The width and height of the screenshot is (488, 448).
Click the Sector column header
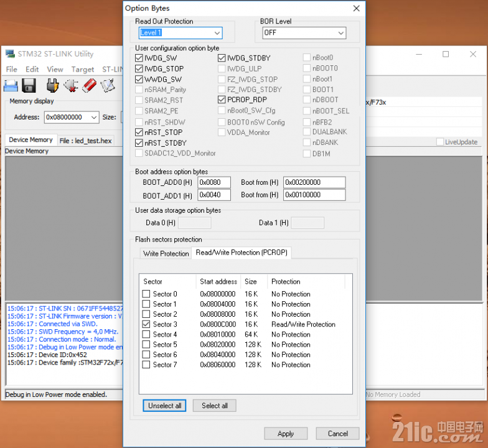(x=168, y=281)
